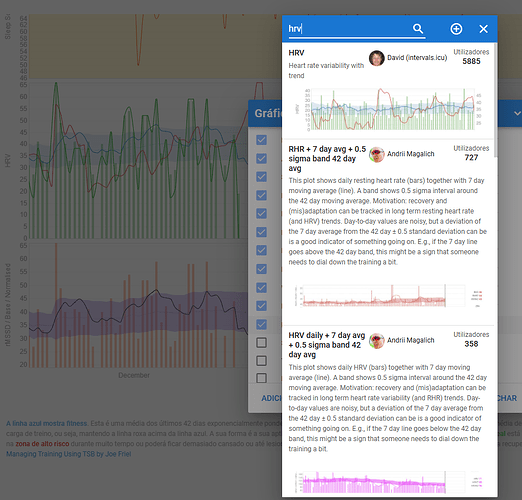The image size is (522, 500).
Task: Click user count 727
Action: [x=471, y=157]
